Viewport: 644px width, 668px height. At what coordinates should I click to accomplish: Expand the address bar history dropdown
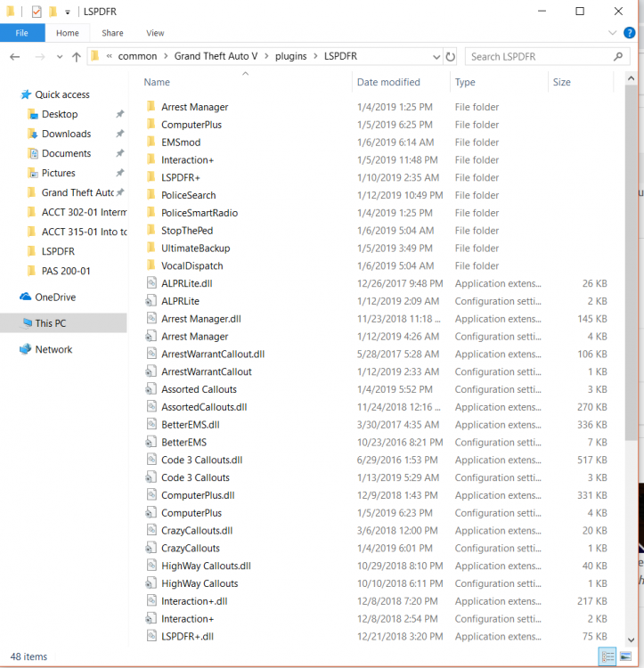436,56
